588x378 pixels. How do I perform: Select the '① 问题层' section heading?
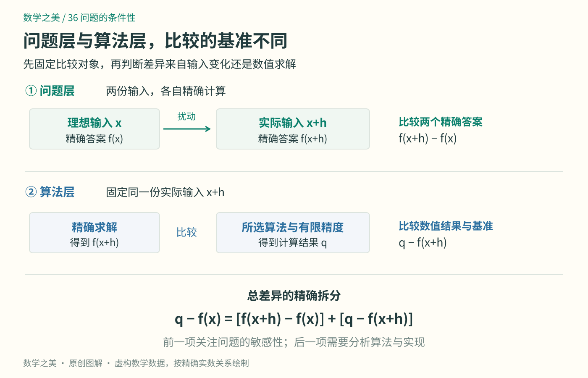[x=50, y=91]
